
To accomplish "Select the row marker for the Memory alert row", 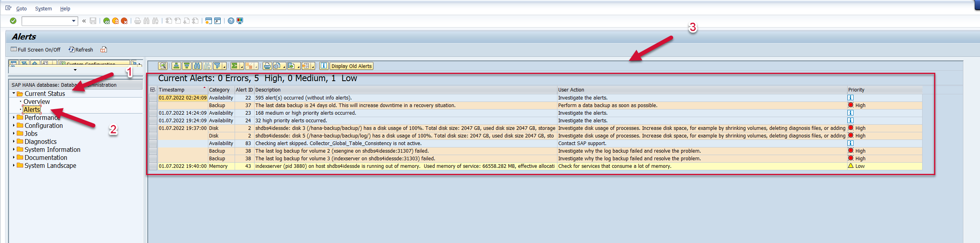I will 153,166.
